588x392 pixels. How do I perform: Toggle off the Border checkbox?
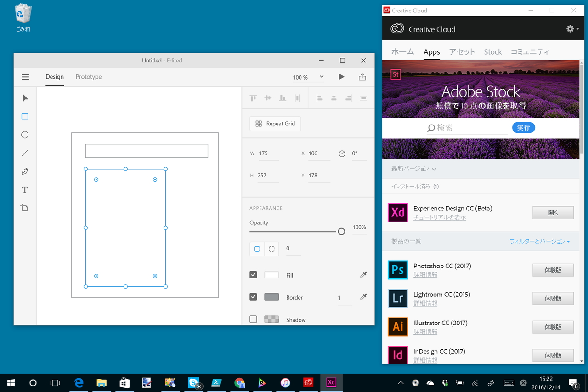pyautogui.click(x=253, y=296)
